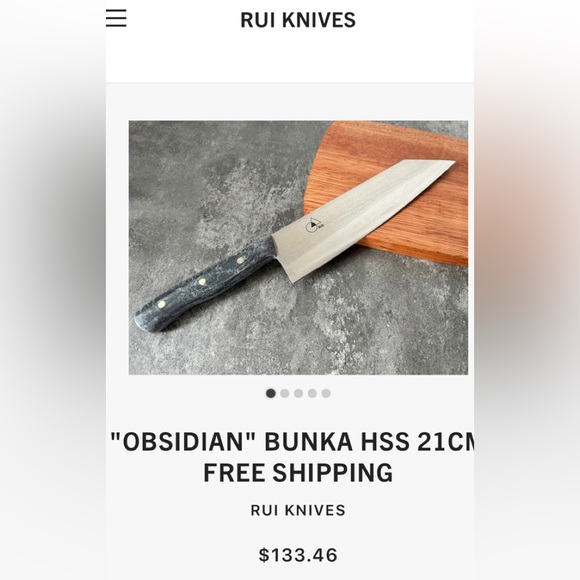
Task: Click the knife's heel at blade bottom
Action: [x=293, y=279]
